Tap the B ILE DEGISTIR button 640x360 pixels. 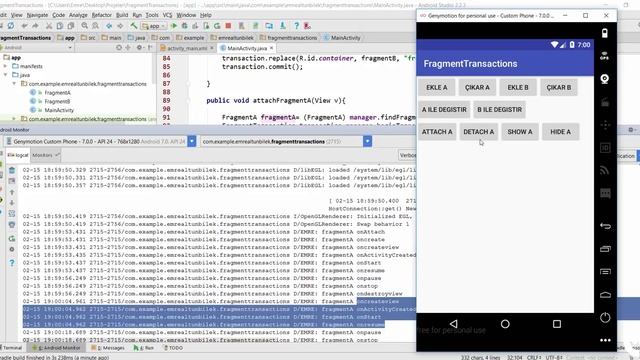coord(500,109)
